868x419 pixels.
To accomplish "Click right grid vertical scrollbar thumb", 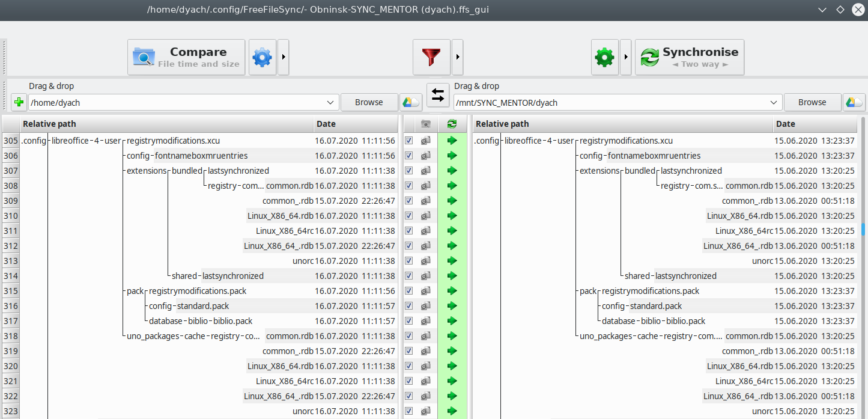I will click(863, 230).
